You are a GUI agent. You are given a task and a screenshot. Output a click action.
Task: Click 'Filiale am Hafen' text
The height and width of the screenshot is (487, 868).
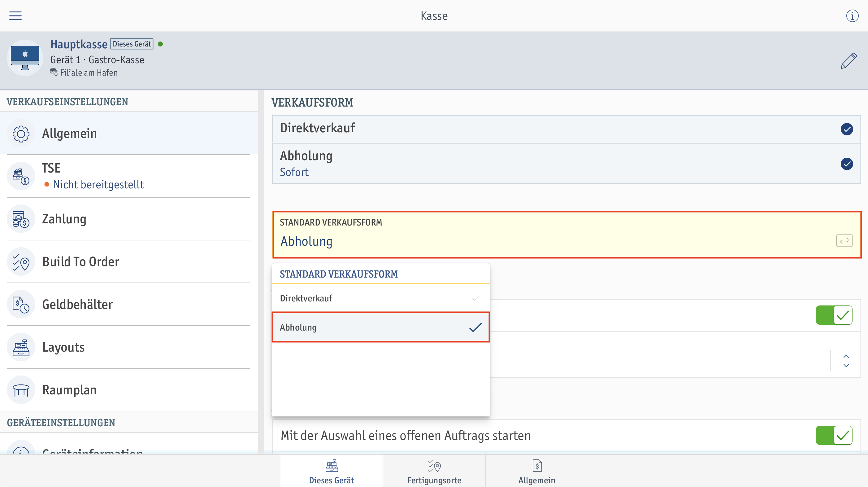tap(89, 72)
